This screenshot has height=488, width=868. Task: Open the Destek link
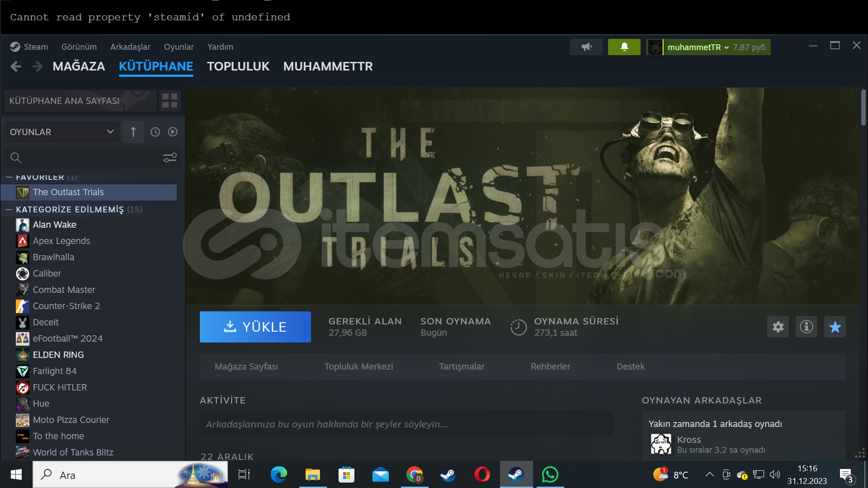coord(631,366)
